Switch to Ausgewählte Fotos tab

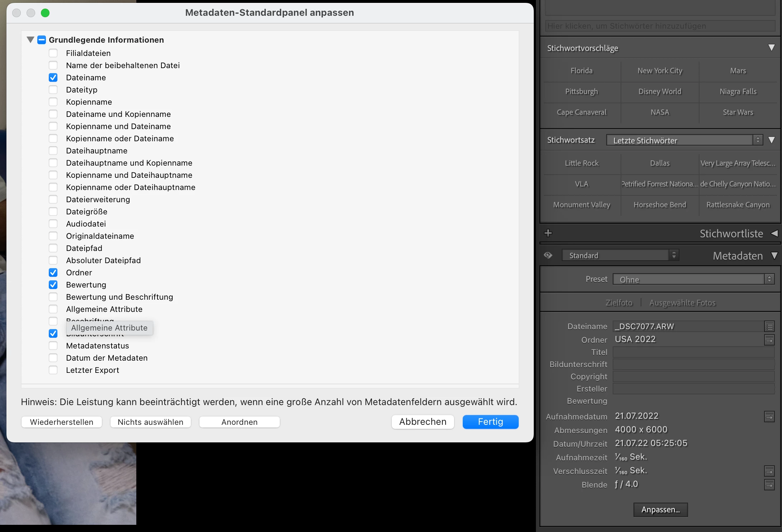682,303
